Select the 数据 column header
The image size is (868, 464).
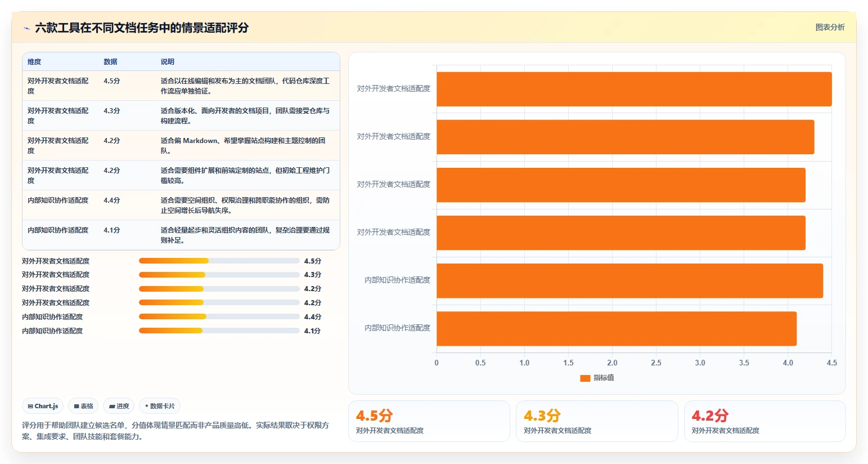[110, 62]
